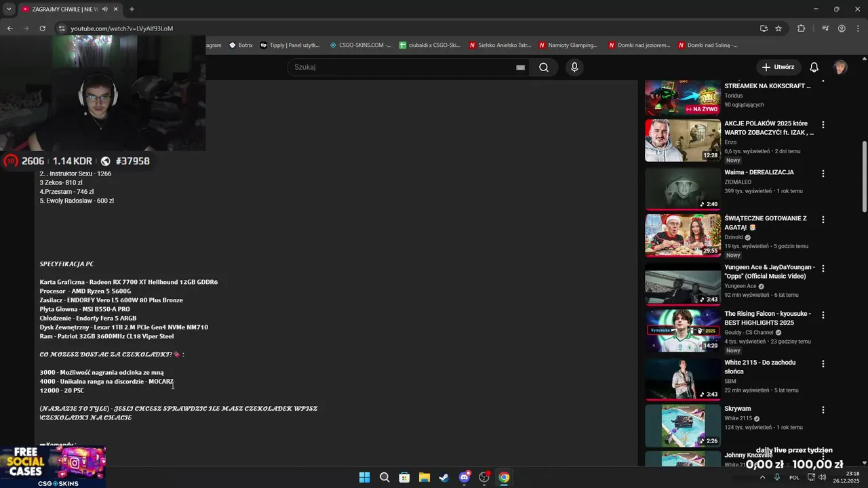Open the Botrix bookmark
The height and width of the screenshot is (488, 868).
tap(241, 45)
